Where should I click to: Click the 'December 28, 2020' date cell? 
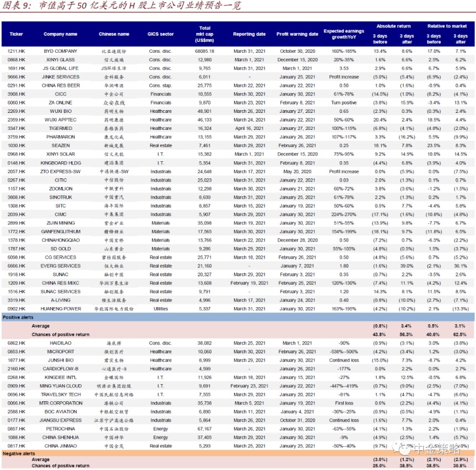(x=297, y=240)
